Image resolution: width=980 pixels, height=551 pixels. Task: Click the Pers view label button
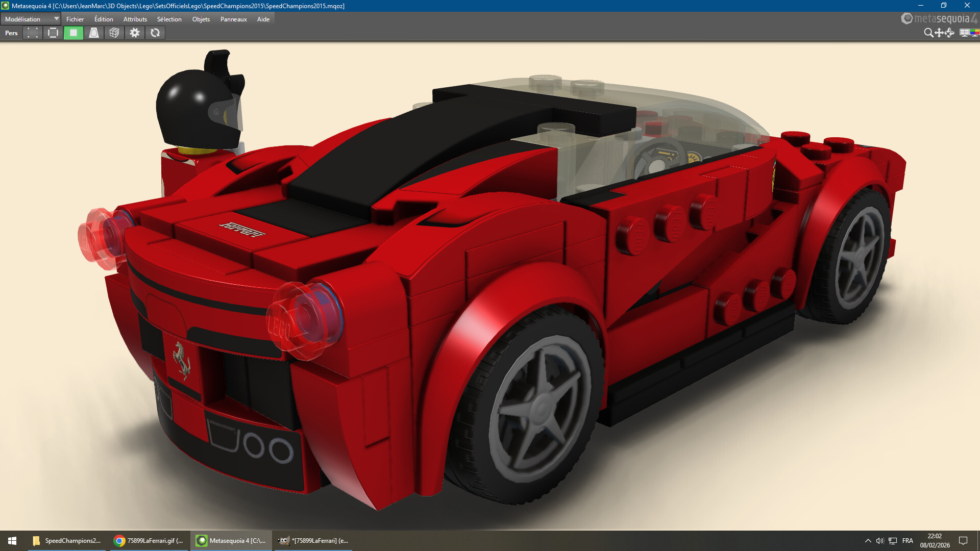tap(11, 33)
